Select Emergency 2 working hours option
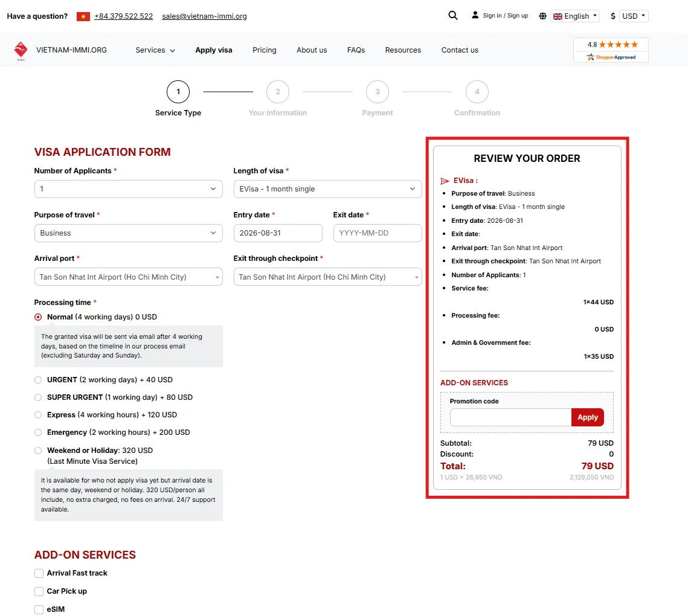Screen dimensions: 688x616 38,432
